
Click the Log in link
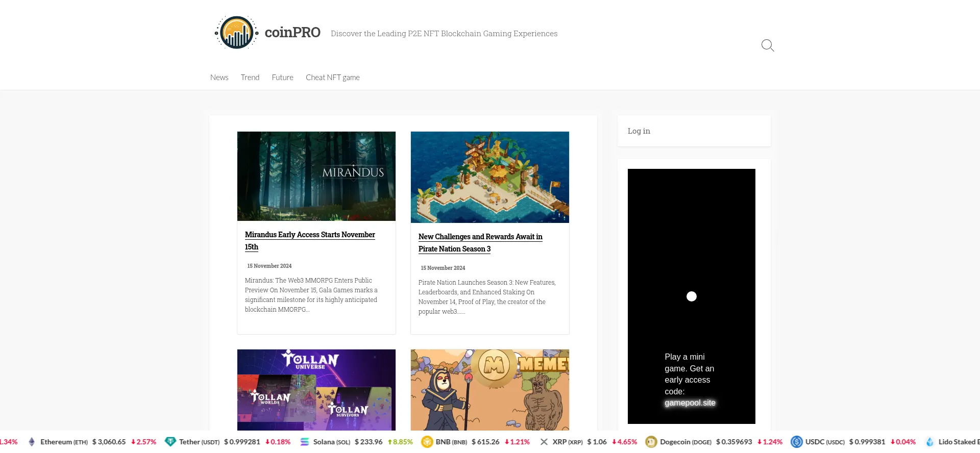click(x=639, y=131)
